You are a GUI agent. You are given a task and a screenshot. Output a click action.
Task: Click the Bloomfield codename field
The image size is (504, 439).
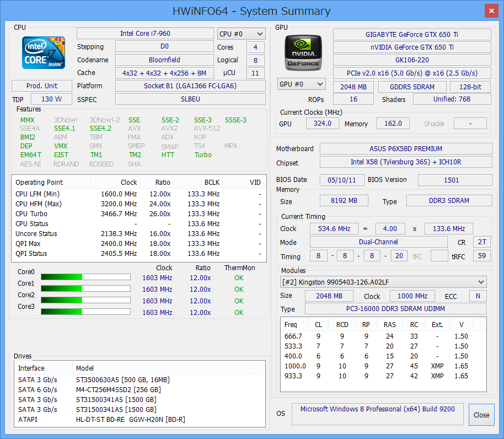click(164, 60)
